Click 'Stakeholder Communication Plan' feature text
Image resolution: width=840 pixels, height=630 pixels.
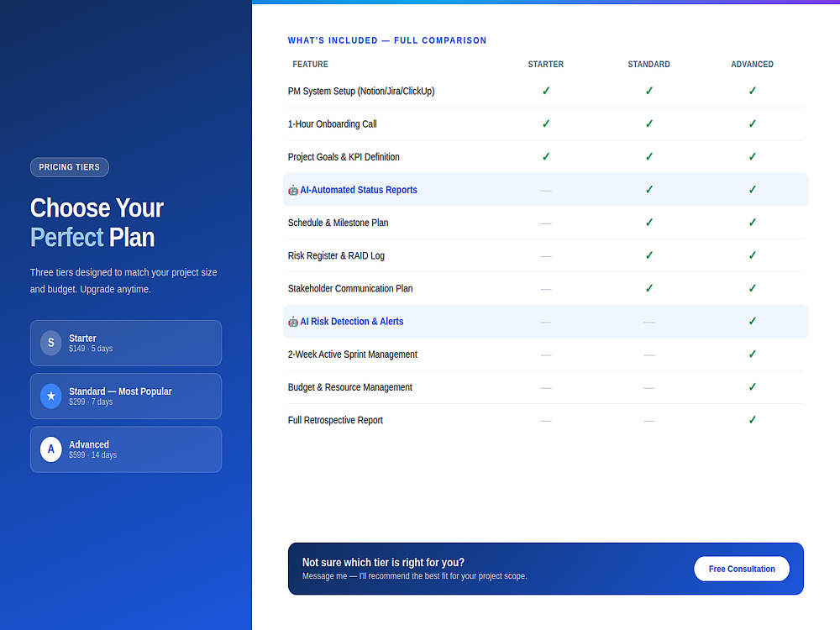[350, 288]
